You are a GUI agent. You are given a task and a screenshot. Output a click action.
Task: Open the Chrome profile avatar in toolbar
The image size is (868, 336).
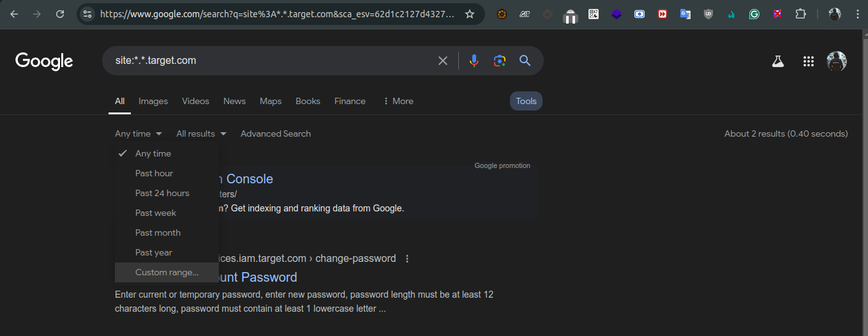pos(834,13)
